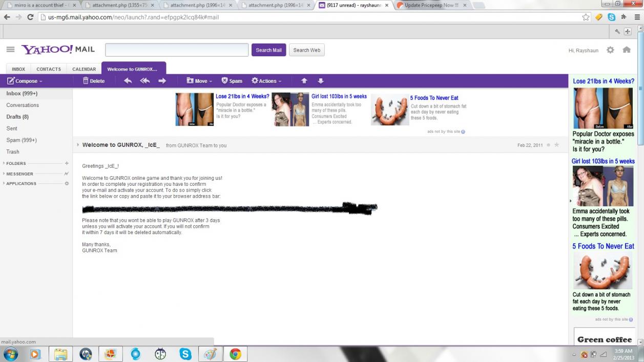Click the Search Mail button
The image size is (644, 362).
point(268,50)
